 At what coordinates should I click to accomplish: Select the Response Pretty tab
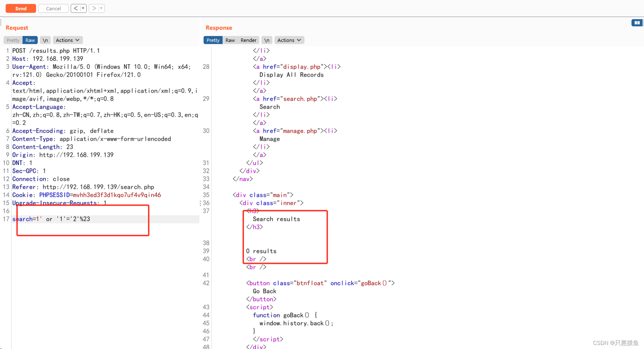[213, 40]
